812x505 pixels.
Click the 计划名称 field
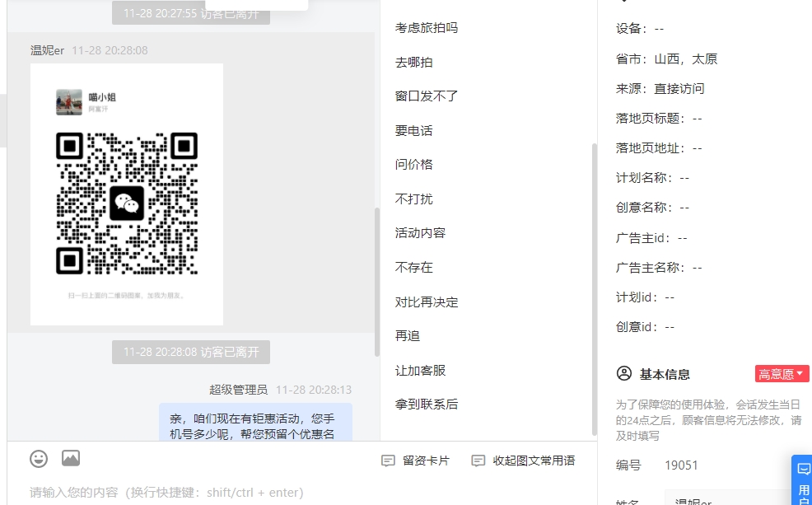coord(652,178)
